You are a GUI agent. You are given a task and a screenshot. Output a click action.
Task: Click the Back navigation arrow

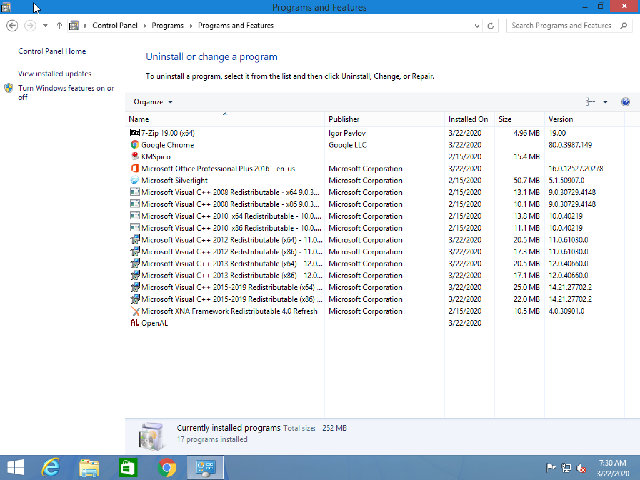coord(12,26)
